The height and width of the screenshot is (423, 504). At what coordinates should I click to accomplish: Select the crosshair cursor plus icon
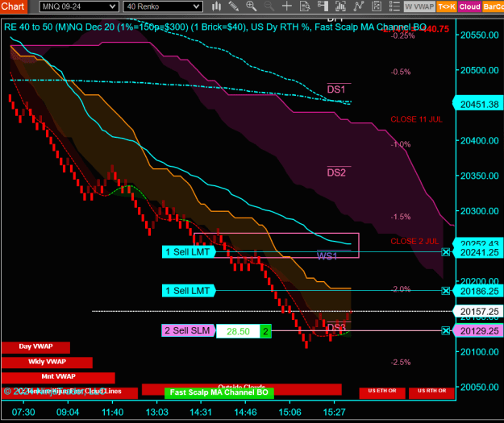(x=287, y=6)
